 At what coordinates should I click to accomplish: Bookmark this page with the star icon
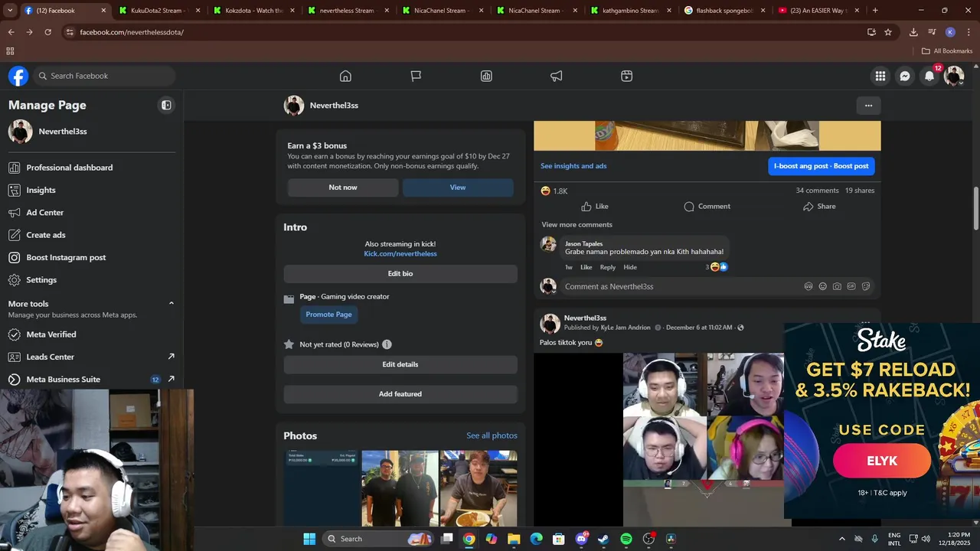888,32
